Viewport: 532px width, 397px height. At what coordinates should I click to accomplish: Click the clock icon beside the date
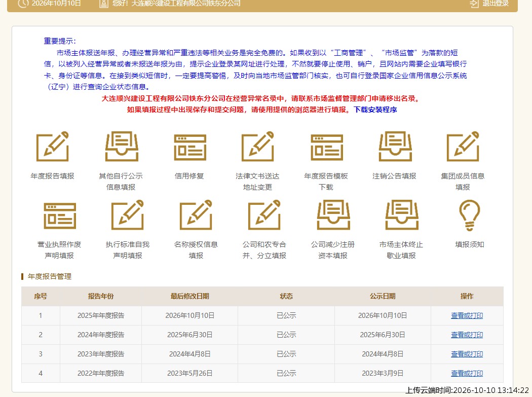coord(23,4)
